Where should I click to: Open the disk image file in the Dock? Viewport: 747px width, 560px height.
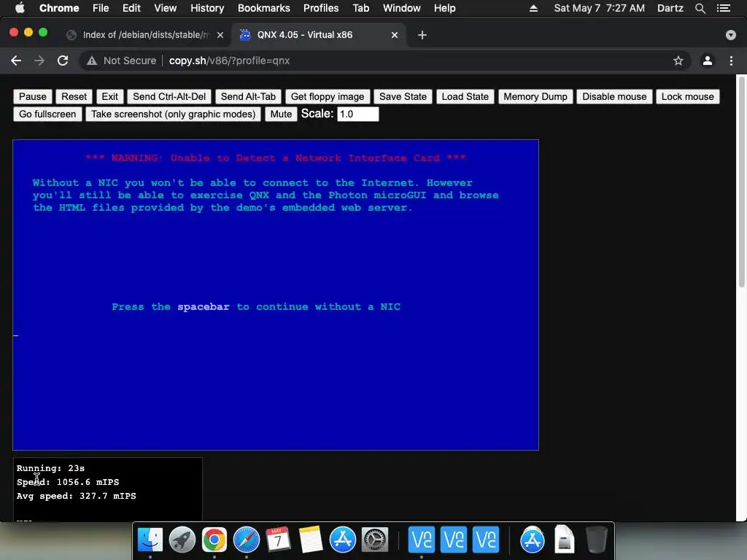[564, 540]
